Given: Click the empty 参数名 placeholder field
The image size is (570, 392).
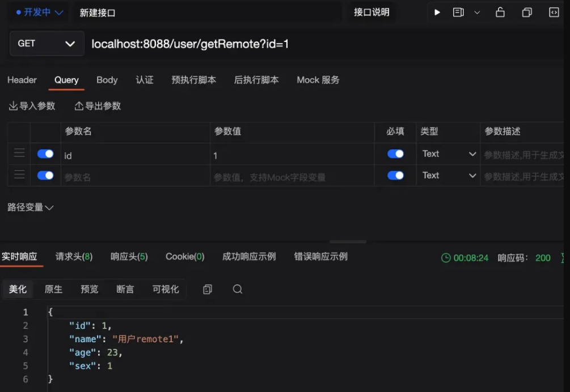Looking at the screenshot, I should click(x=135, y=177).
